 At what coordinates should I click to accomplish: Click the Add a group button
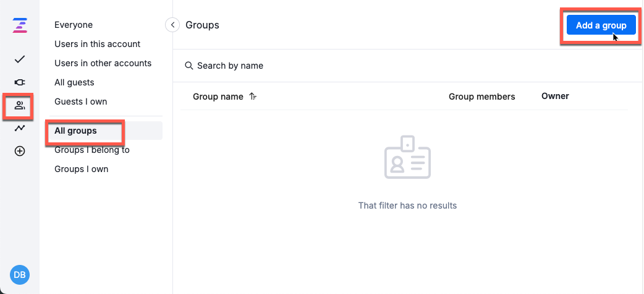[601, 25]
